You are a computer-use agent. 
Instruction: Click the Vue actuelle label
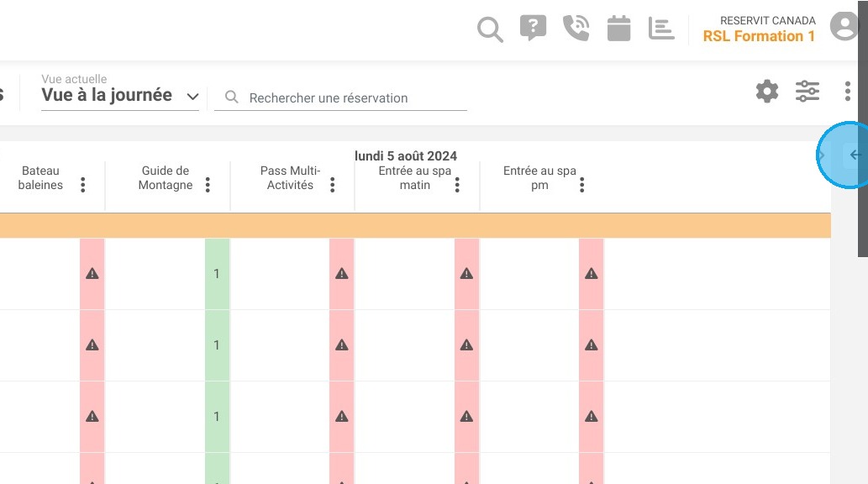(x=74, y=79)
